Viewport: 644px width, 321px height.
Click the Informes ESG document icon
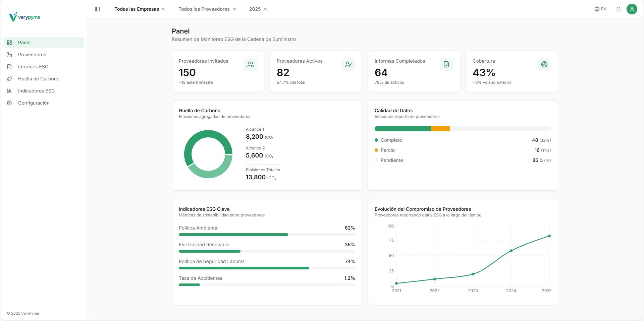coord(9,67)
